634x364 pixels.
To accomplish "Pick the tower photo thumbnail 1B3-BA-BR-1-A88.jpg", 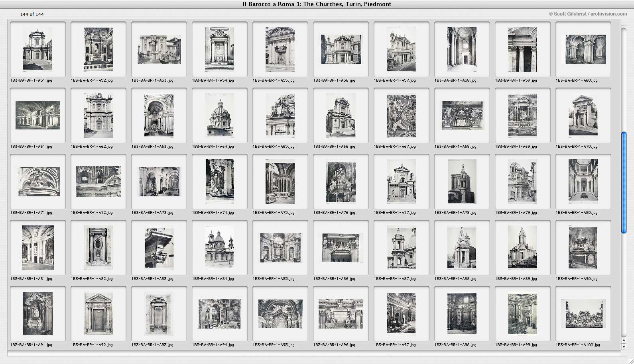I will pyautogui.click(x=462, y=248).
